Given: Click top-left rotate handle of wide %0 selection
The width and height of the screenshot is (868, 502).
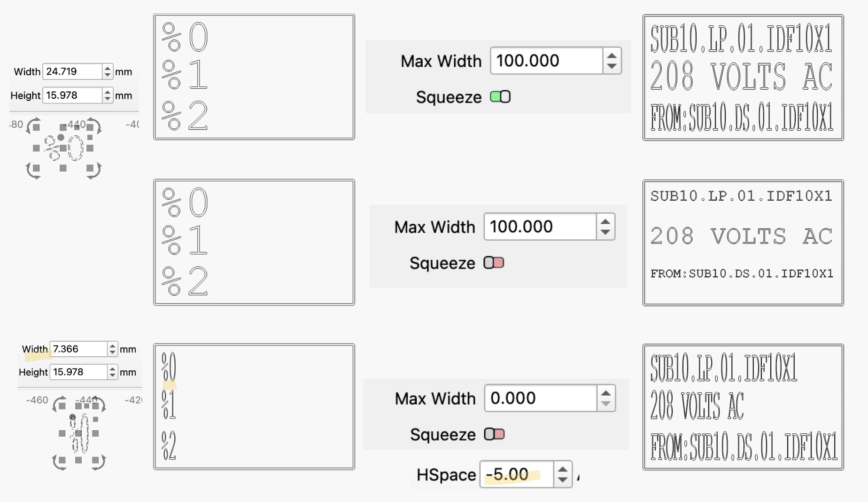Looking at the screenshot, I should 33,126.
